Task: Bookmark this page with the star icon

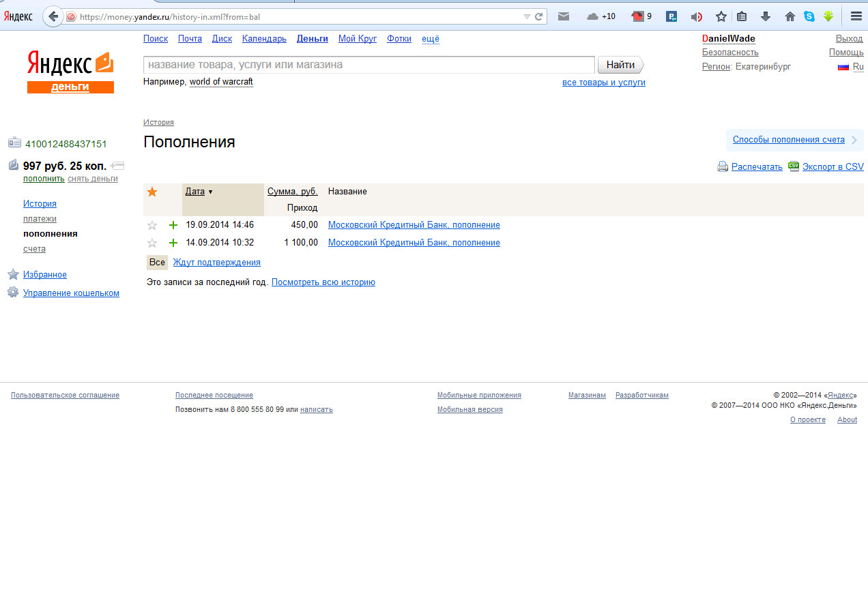Action: point(721,16)
